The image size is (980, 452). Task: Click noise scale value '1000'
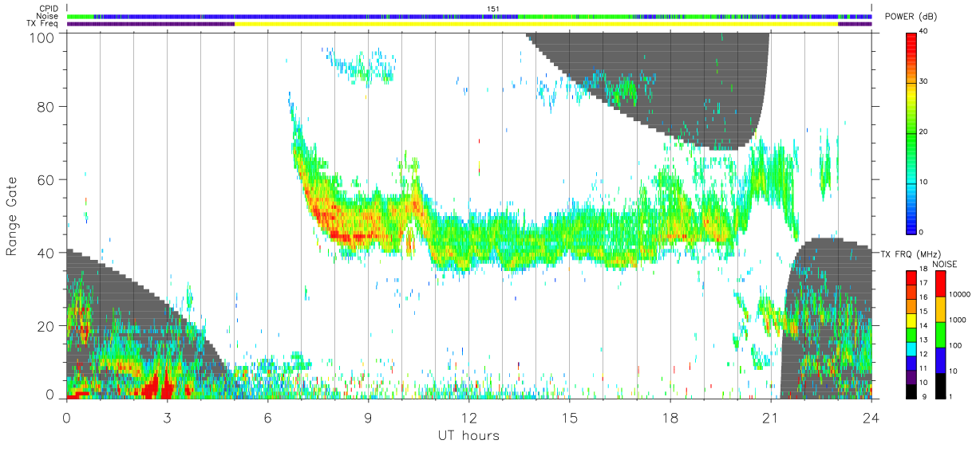[957, 320]
